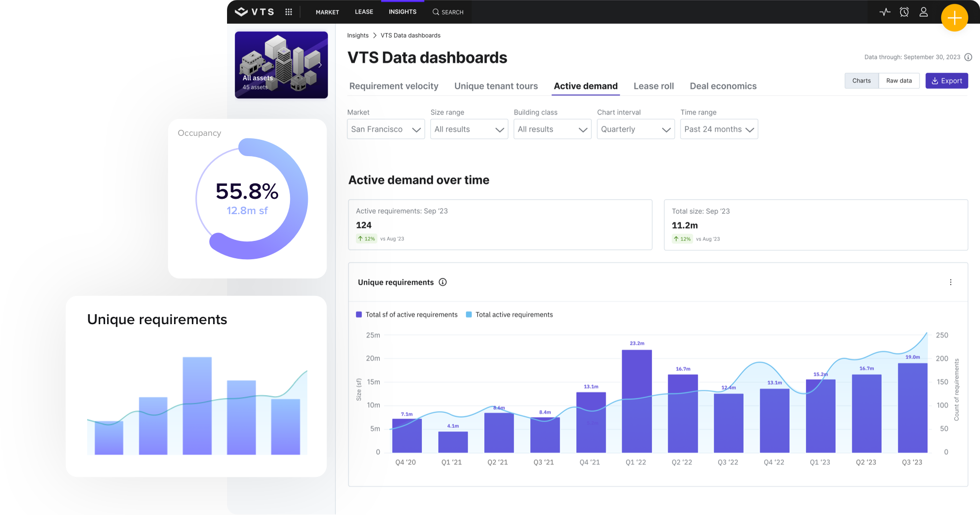980x515 pixels.
Task: Switch to Raw data view
Action: tap(899, 81)
